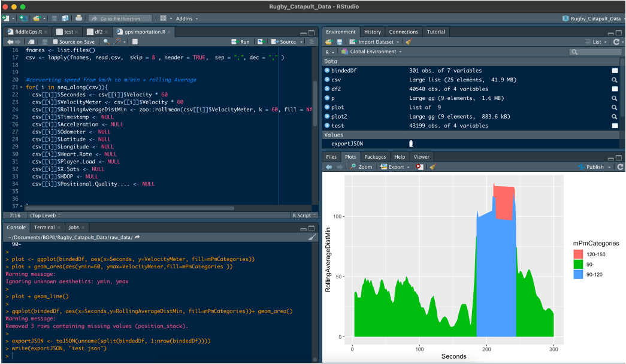Clear environment objects with the broom icon

(409, 42)
